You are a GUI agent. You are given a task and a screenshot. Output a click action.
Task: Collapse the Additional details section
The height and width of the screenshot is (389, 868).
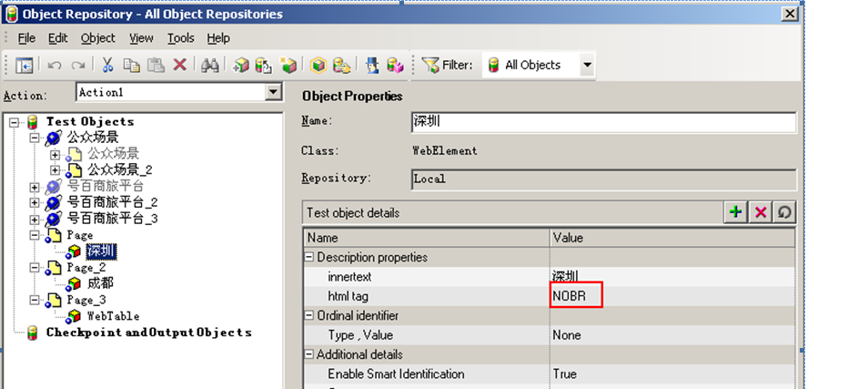click(x=309, y=354)
